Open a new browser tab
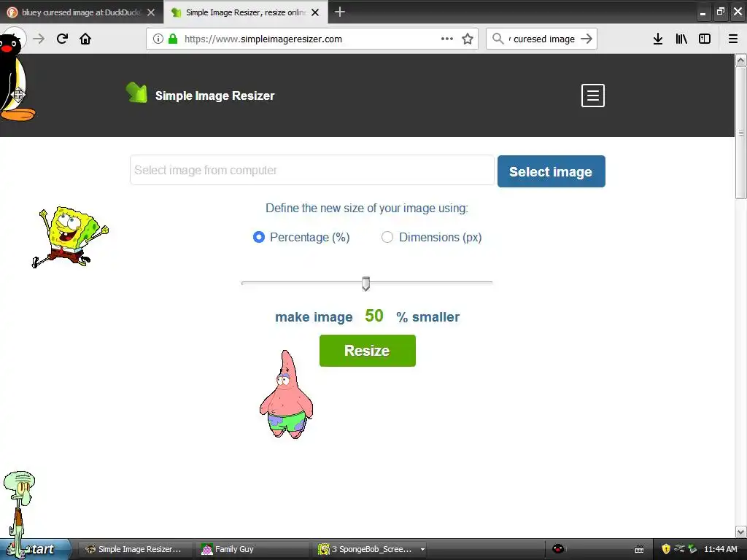 click(x=340, y=12)
